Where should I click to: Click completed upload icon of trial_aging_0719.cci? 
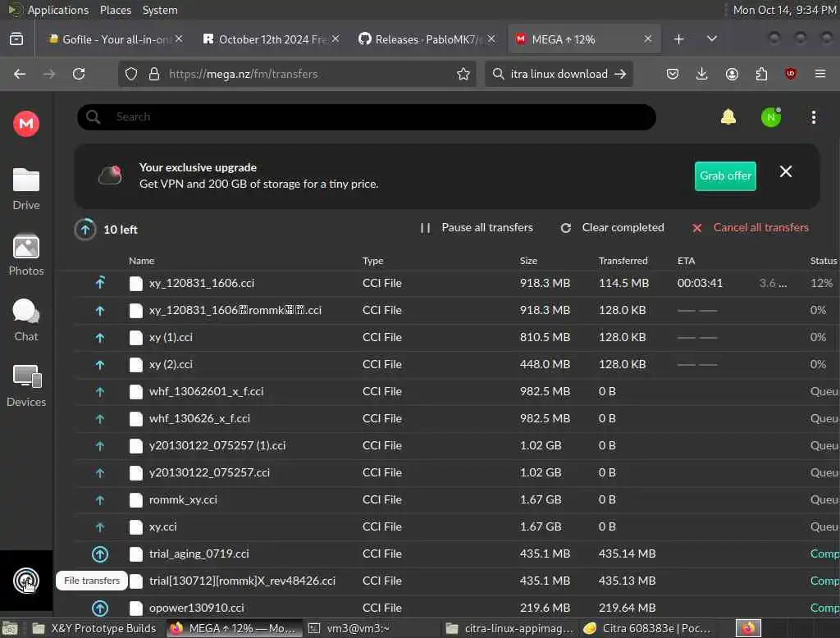tap(99, 554)
